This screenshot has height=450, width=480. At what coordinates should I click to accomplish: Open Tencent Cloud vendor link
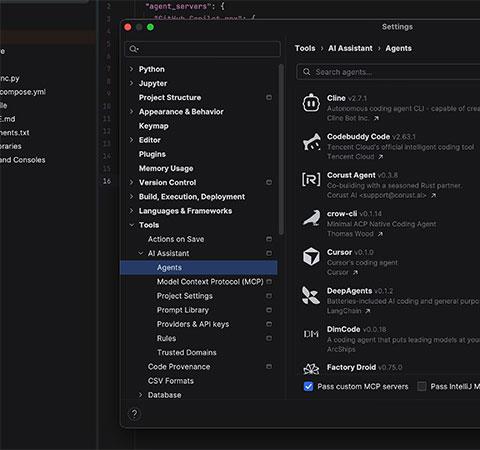(x=350, y=157)
